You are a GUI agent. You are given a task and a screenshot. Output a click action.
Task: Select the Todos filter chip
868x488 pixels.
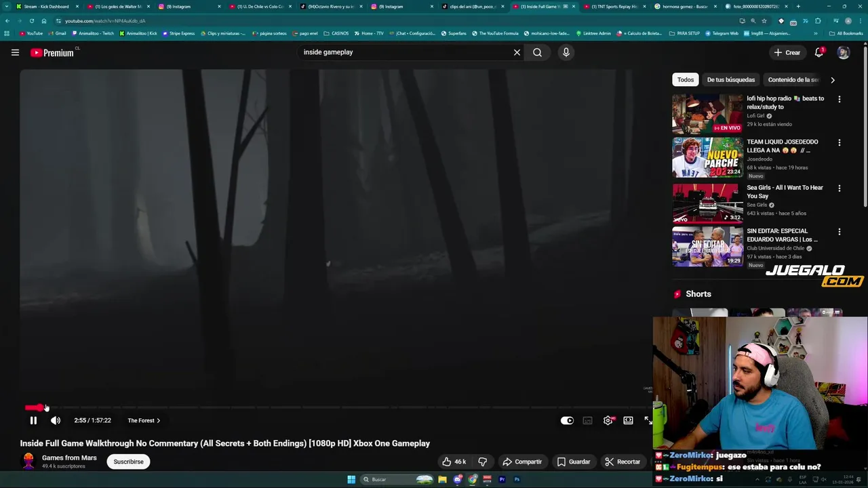(686, 79)
